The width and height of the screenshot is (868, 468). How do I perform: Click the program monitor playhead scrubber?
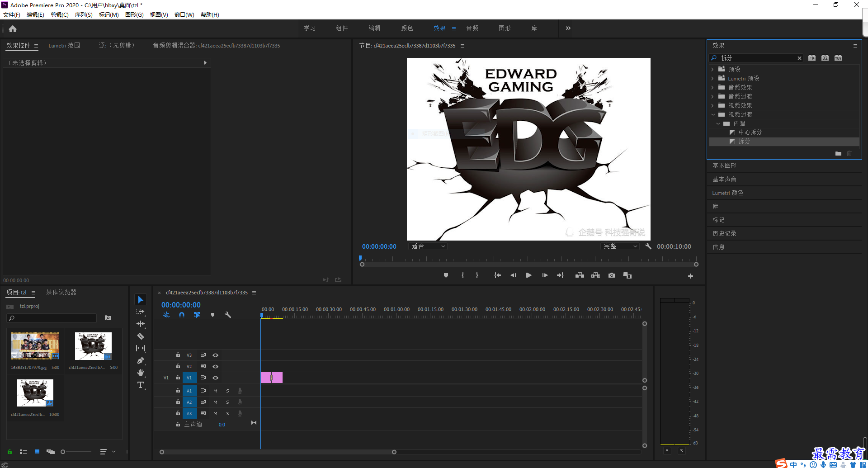coord(360,258)
